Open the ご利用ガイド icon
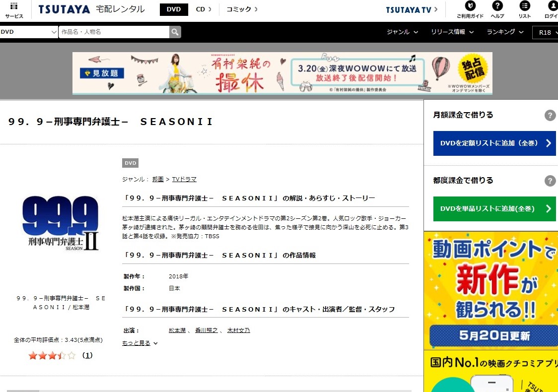The height and width of the screenshot is (392, 558). [x=470, y=6]
